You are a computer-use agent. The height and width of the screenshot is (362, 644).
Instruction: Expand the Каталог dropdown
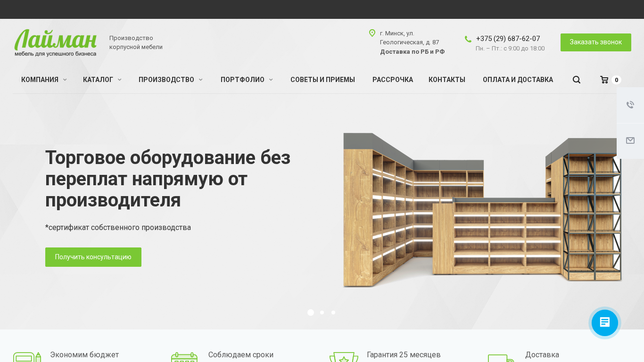point(102,80)
